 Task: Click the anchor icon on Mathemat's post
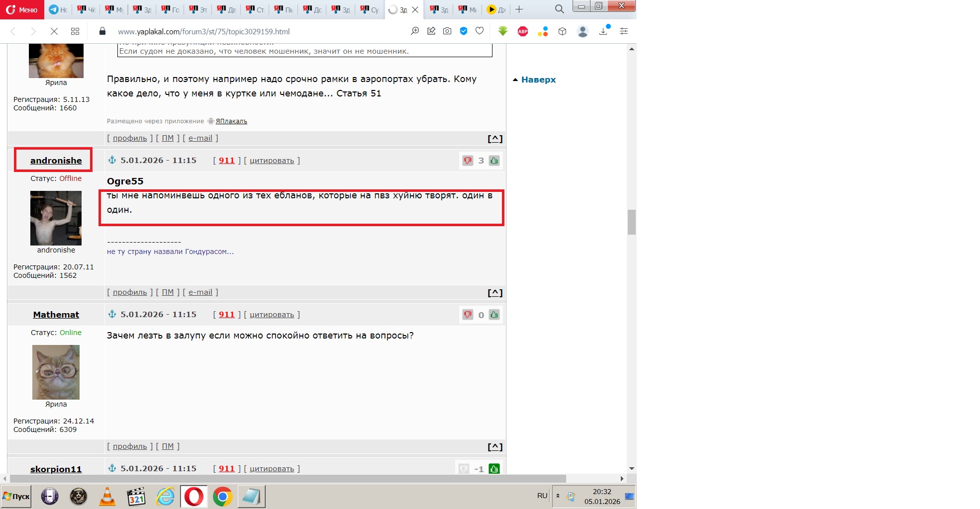pyautogui.click(x=112, y=314)
